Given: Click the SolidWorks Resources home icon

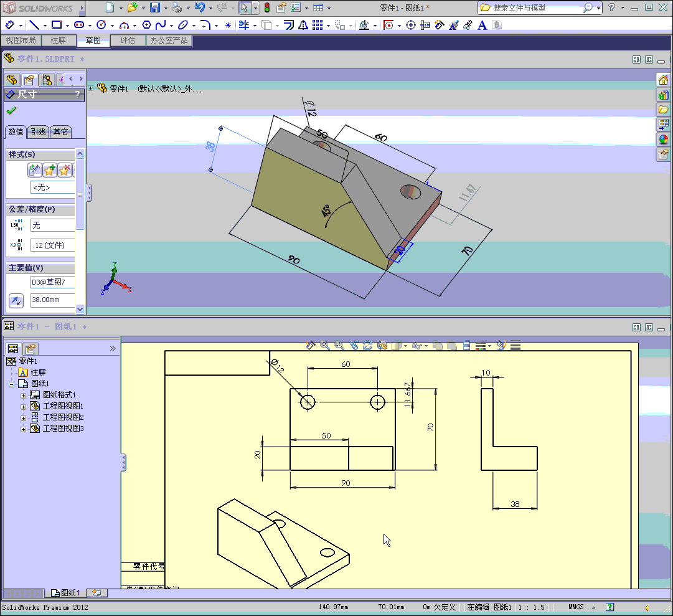Looking at the screenshot, I should [x=663, y=80].
